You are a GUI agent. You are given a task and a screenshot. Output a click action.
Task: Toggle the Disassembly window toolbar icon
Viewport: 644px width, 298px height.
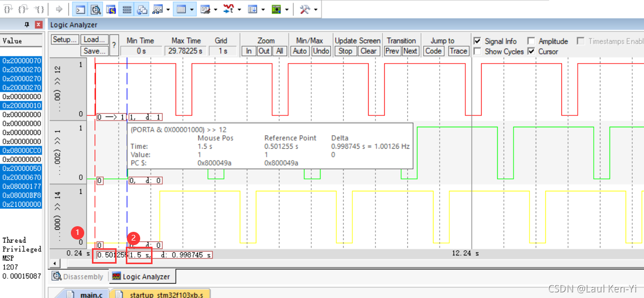(96, 9)
